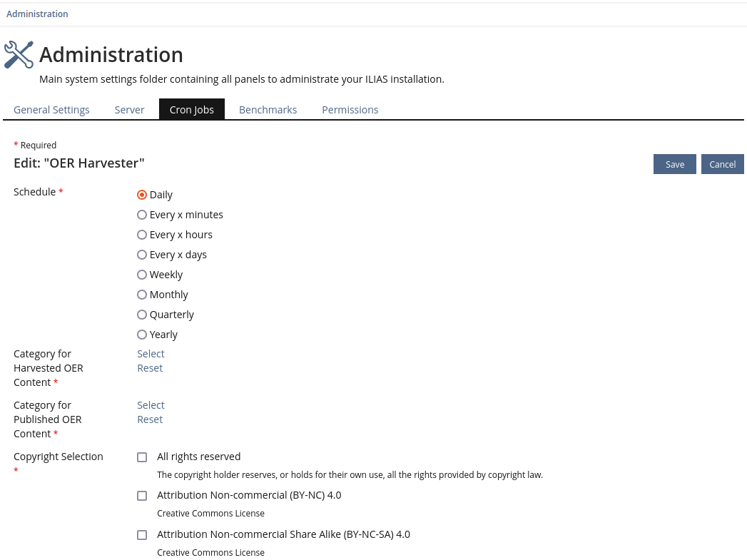This screenshot has width=747, height=560.
Task: Open the Administration breadcrumb link
Action: pyautogui.click(x=37, y=14)
